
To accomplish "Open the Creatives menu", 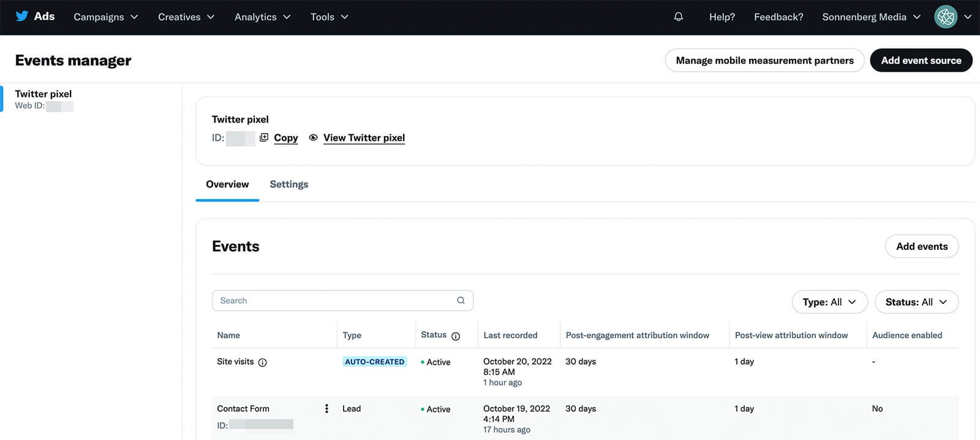I will click(x=186, y=17).
